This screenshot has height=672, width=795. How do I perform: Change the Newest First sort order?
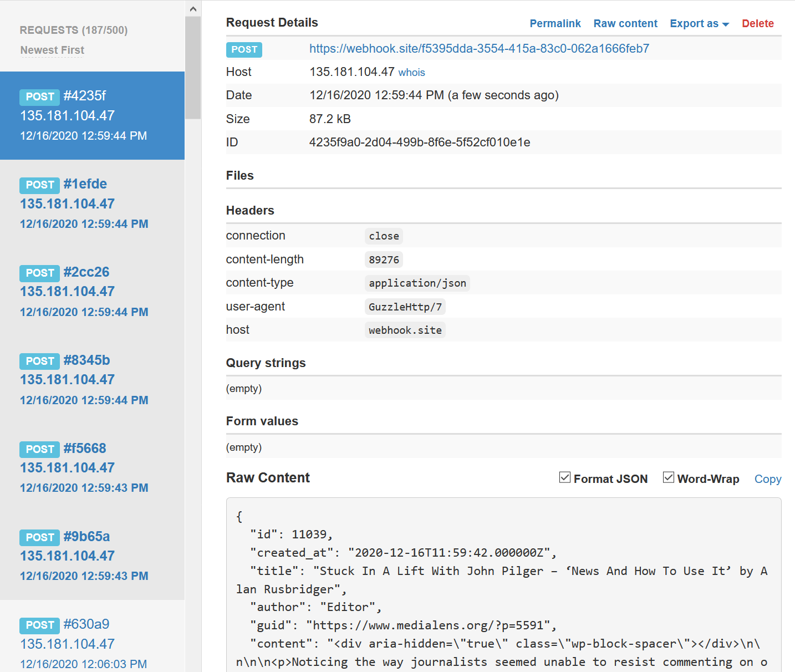(52, 50)
